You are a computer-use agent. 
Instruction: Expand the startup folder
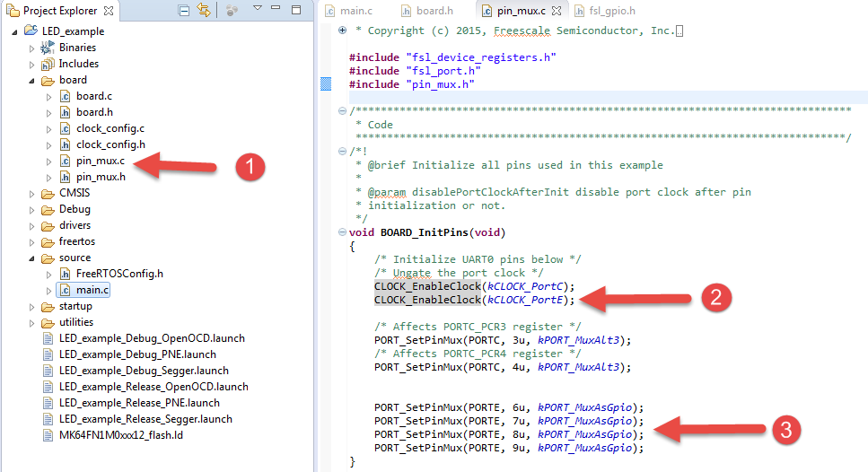pyautogui.click(x=31, y=307)
